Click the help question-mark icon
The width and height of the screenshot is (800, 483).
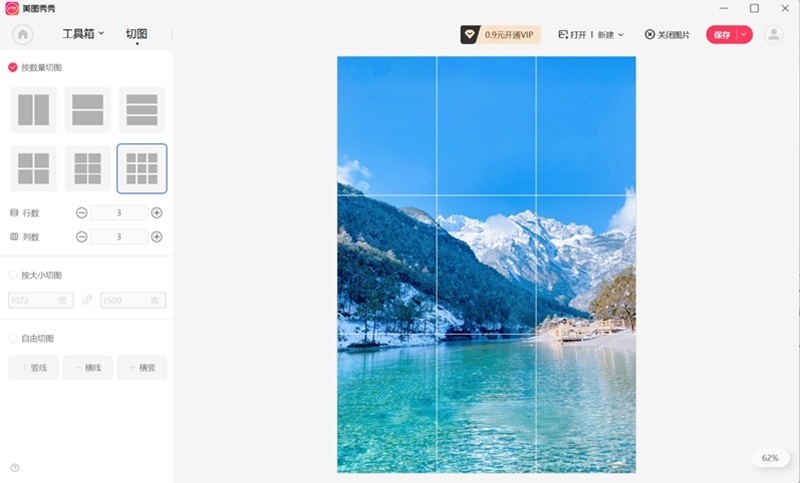pyautogui.click(x=15, y=467)
